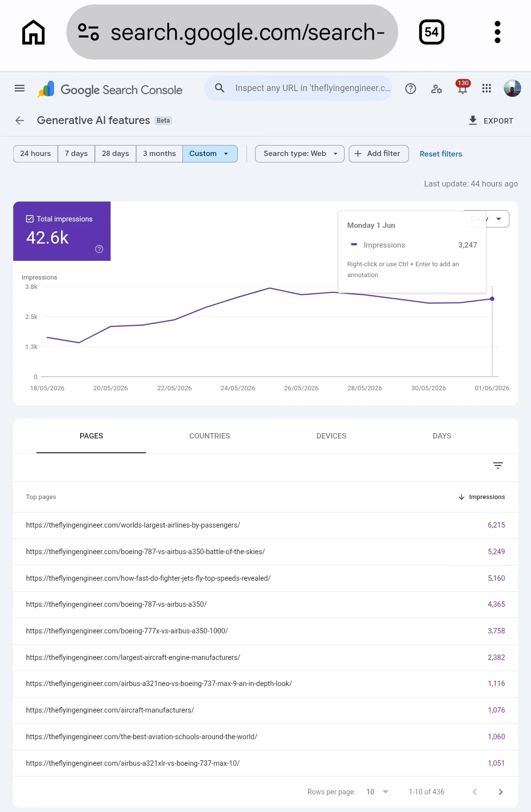
Task: Select the 24 hours date range
Action: coord(35,154)
